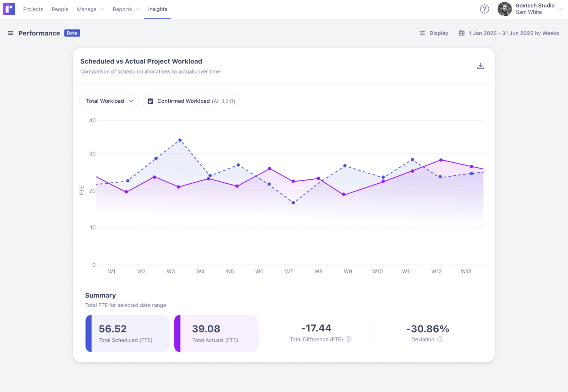The image size is (568, 392).
Task: Click Deviation help info icon
Action: pos(440,339)
